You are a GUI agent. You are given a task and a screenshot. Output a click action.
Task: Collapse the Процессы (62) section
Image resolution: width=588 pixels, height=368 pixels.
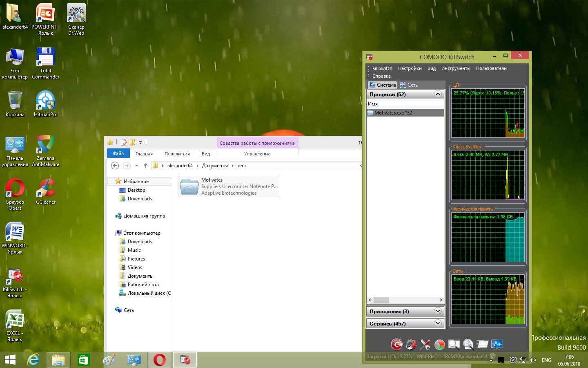[438, 94]
